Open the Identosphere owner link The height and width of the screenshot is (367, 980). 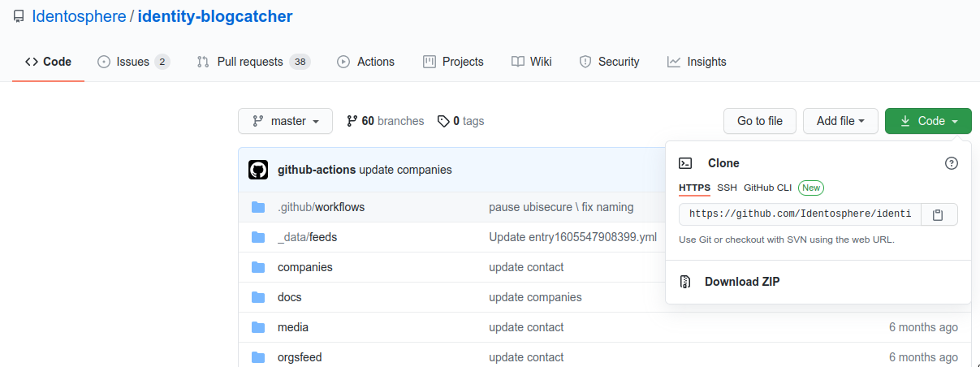coord(79,16)
